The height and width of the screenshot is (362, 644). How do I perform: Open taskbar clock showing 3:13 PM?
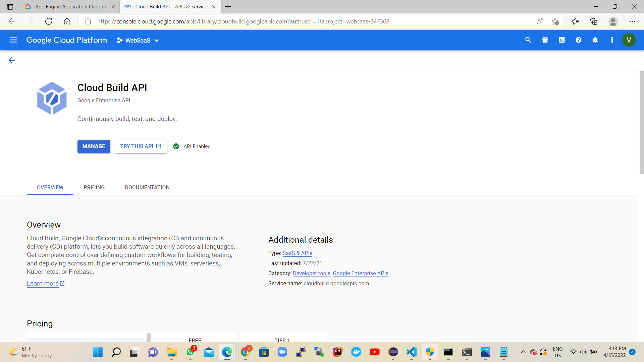(614, 352)
